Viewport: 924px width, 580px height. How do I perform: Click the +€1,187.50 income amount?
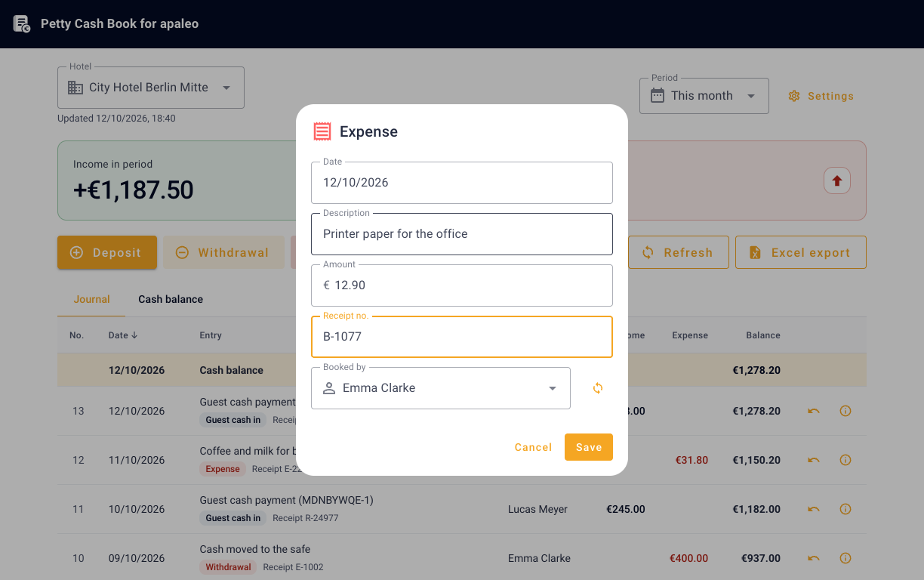coord(134,190)
